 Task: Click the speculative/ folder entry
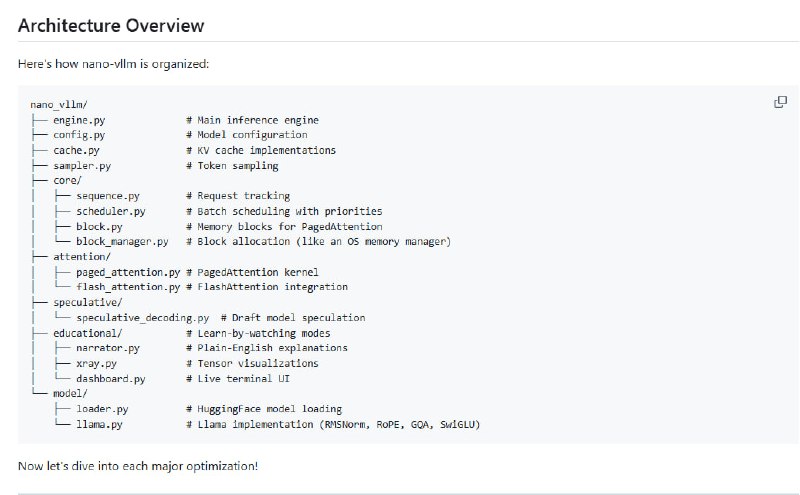pos(87,302)
